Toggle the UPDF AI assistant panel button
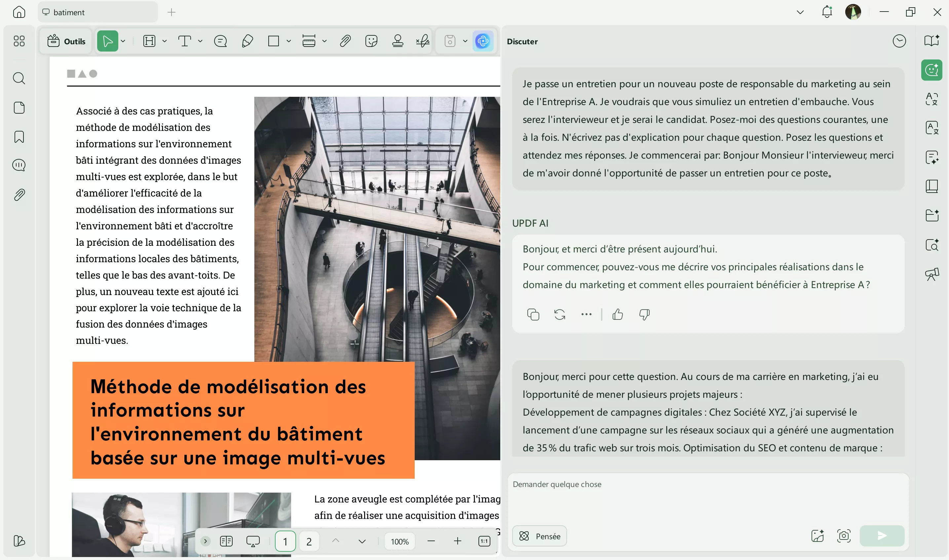The height and width of the screenshot is (560, 949). tap(483, 41)
